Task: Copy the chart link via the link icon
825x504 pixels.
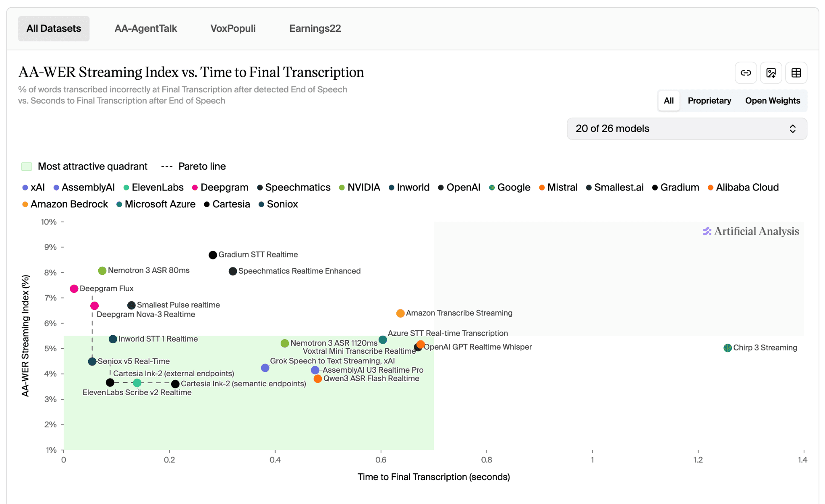Action: tap(746, 73)
